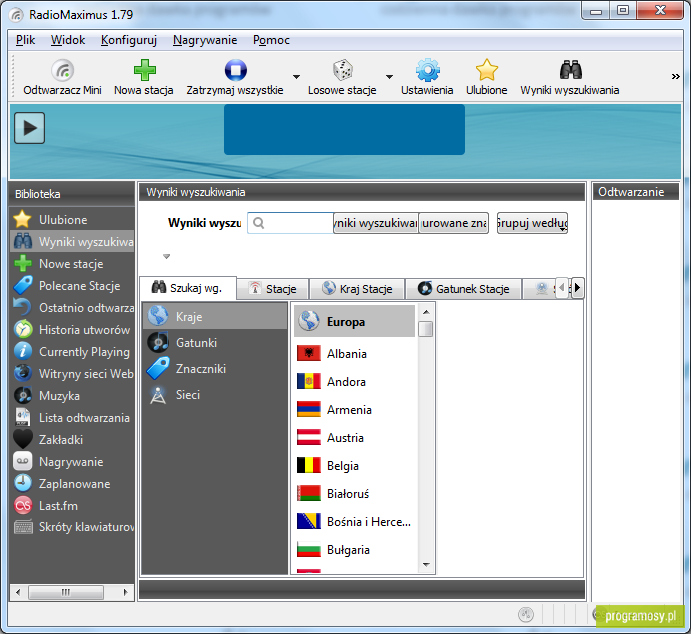Open the Grupuj według dropdown
Screen dimensions: 691x634
pos(532,223)
